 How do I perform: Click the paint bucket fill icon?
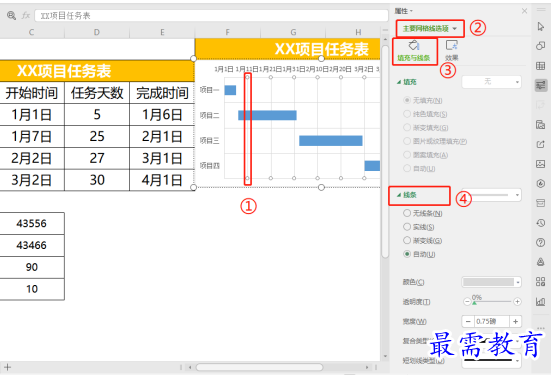[x=414, y=45]
